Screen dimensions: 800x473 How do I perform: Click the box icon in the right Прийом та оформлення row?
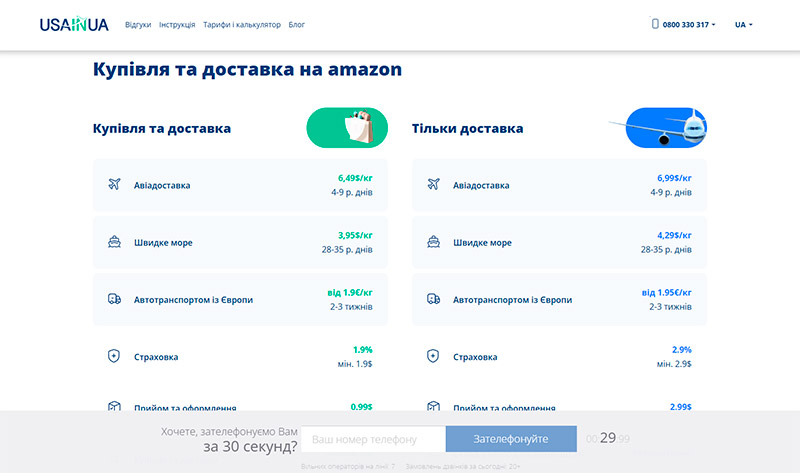(x=434, y=406)
